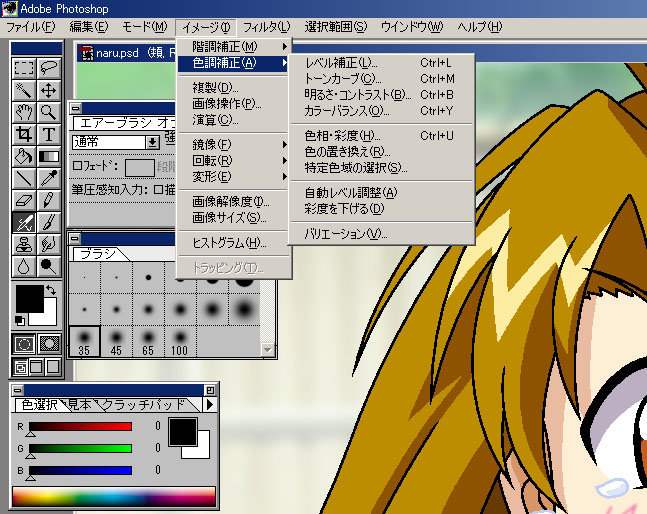Choose standard window screen mode
The height and width of the screenshot is (514, 647).
[x=21, y=367]
